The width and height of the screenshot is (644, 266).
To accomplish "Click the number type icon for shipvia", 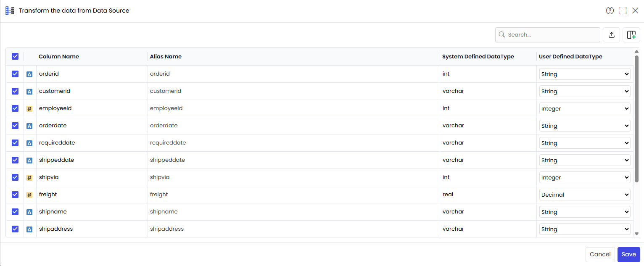I will click(x=29, y=178).
